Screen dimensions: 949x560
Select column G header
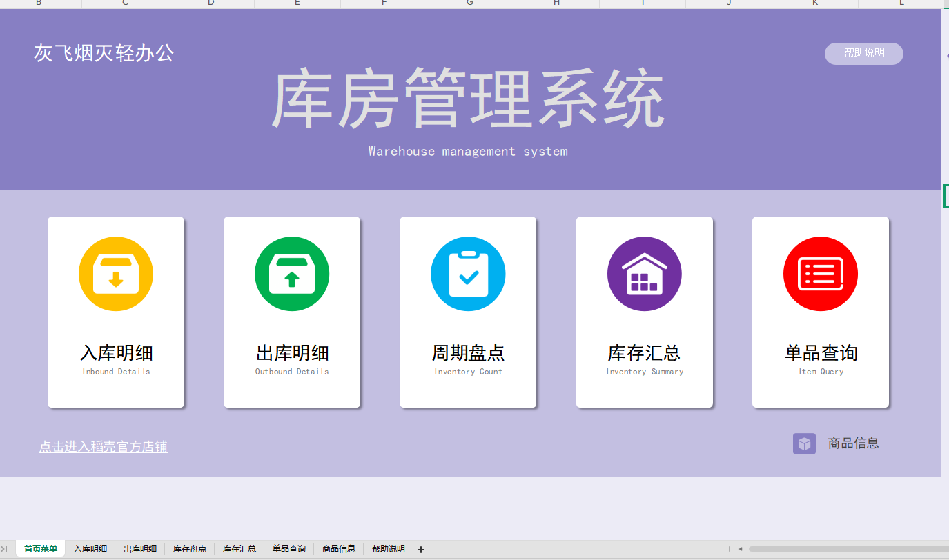470,3
